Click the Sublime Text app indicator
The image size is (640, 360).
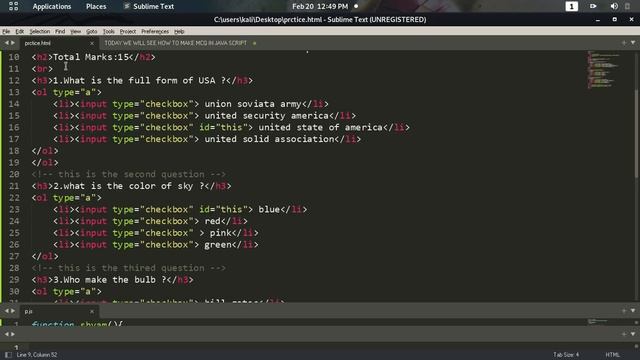coord(149,7)
